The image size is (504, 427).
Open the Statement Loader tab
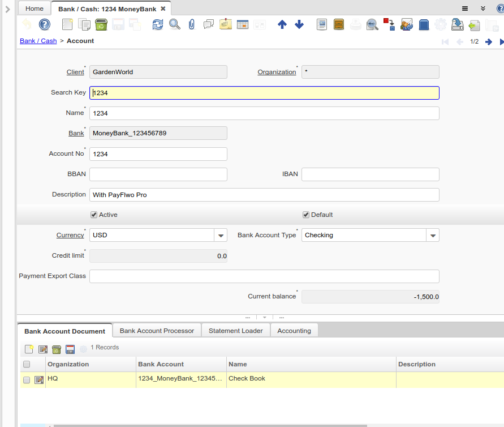[235, 331]
